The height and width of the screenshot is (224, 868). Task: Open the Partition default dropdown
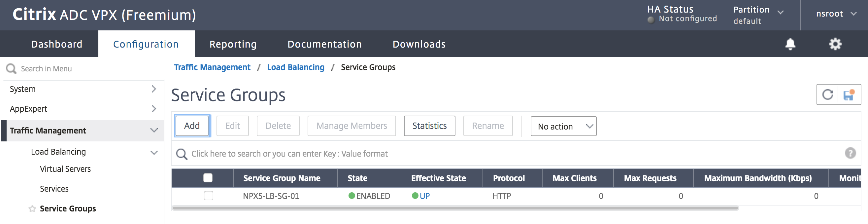[758, 15]
